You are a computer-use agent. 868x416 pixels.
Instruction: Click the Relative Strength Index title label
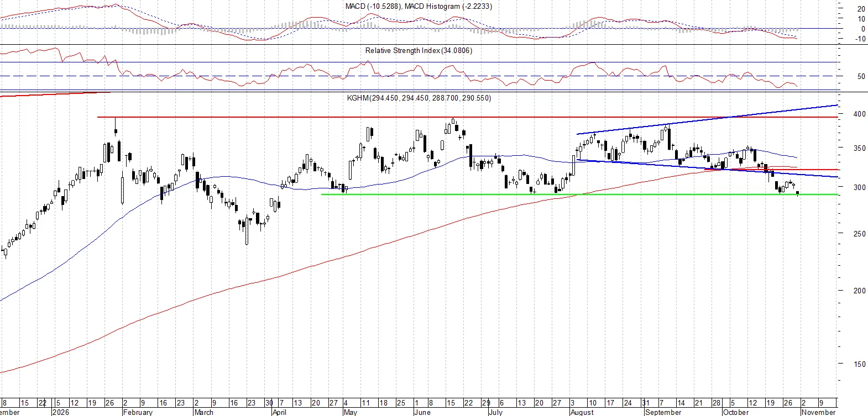[x=419, y=50]
